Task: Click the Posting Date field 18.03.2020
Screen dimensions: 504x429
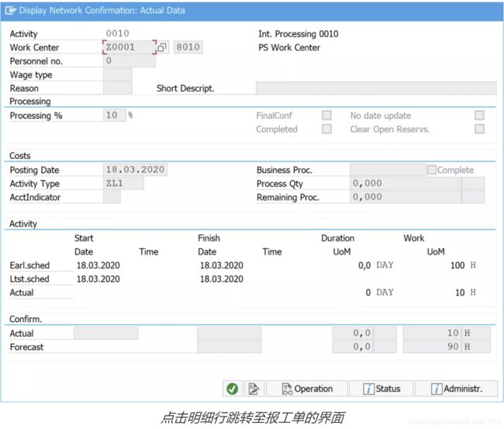Action: pos(136,169)
